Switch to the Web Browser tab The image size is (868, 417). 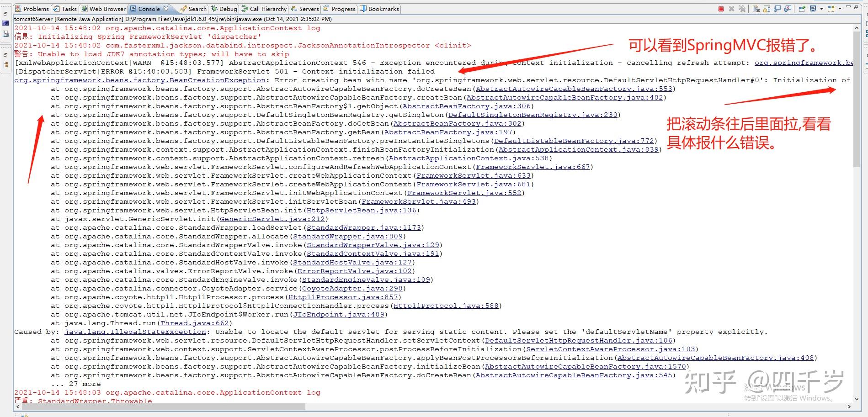[104, 9]
